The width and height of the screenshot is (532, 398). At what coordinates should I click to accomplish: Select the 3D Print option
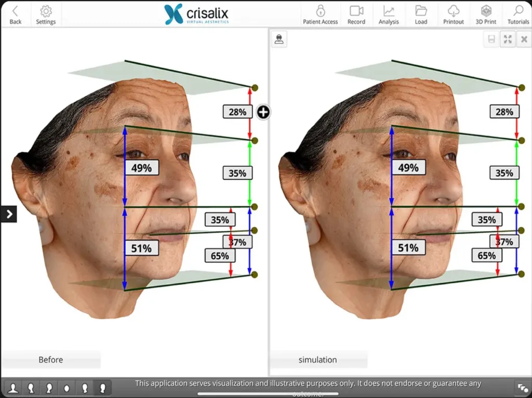(486, 15)
